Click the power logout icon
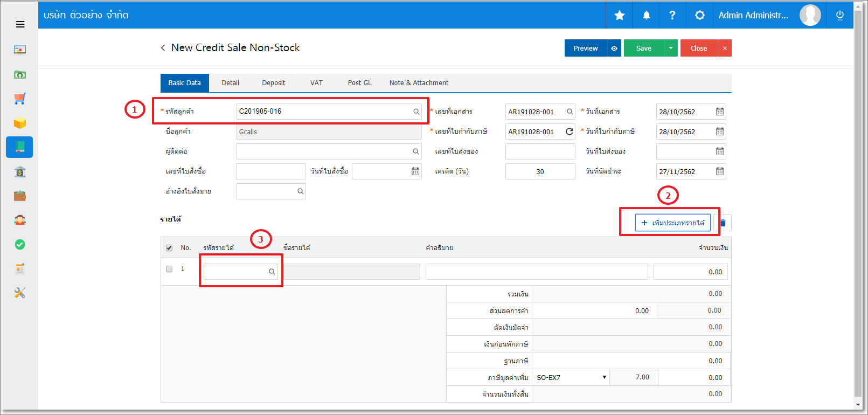Image resolution: width=868 pixels, height=415 pixels. click(x=839, y=15)
